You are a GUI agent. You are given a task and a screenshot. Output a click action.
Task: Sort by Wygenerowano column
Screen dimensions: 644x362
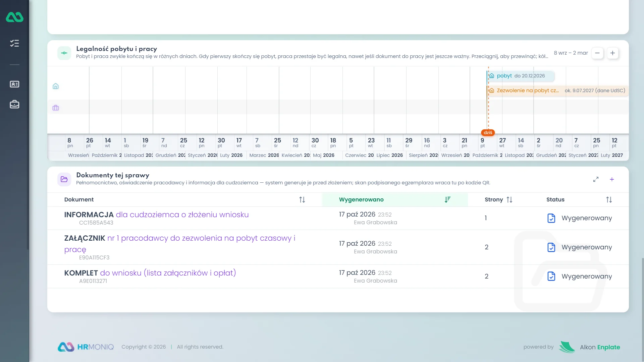coord(447,200)
